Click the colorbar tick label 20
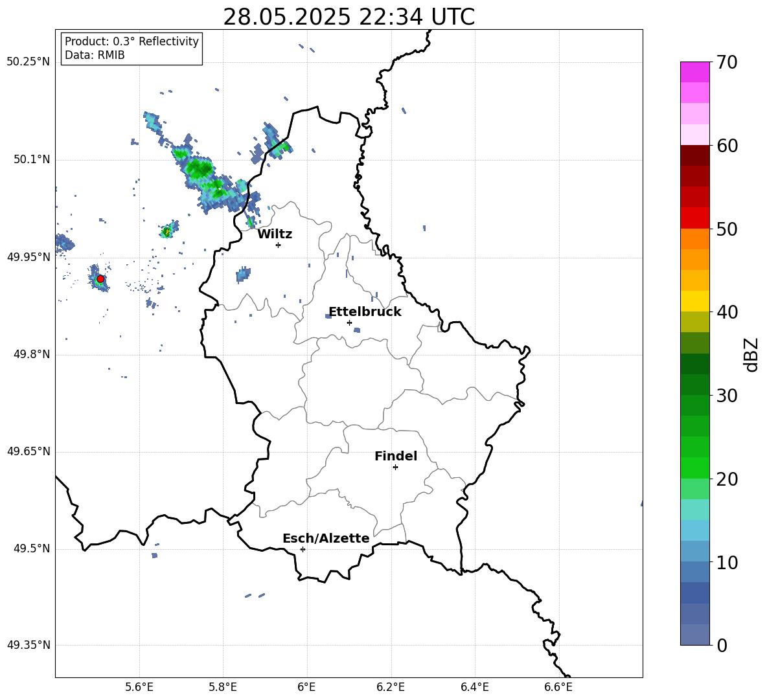Viewport: 767px width, 700px height. (x=727, y=479)
